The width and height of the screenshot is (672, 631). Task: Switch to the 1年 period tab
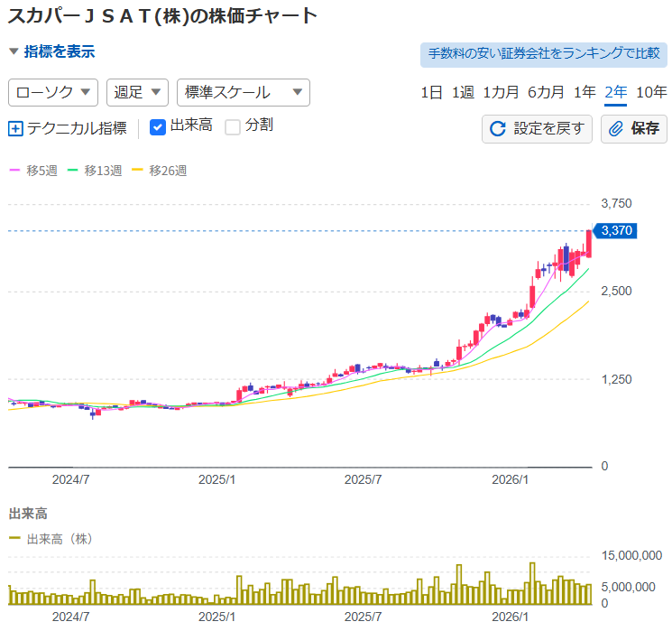click(x=585, y=92)
